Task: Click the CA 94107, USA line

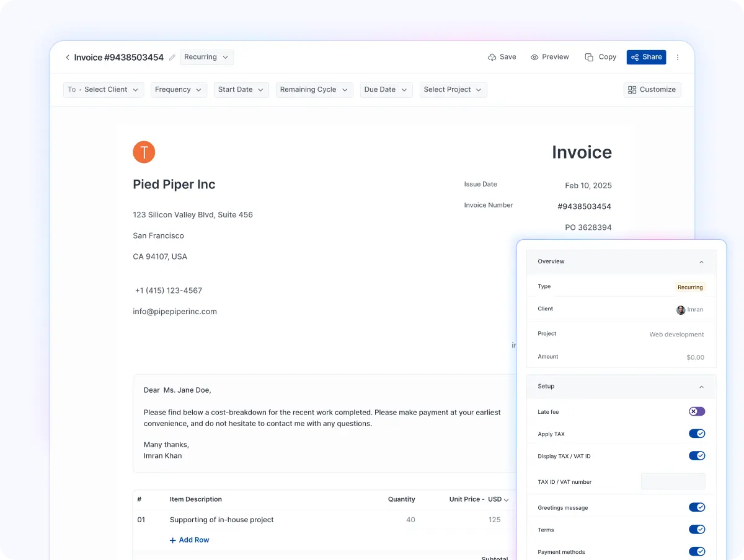Action: click(160, 256)
